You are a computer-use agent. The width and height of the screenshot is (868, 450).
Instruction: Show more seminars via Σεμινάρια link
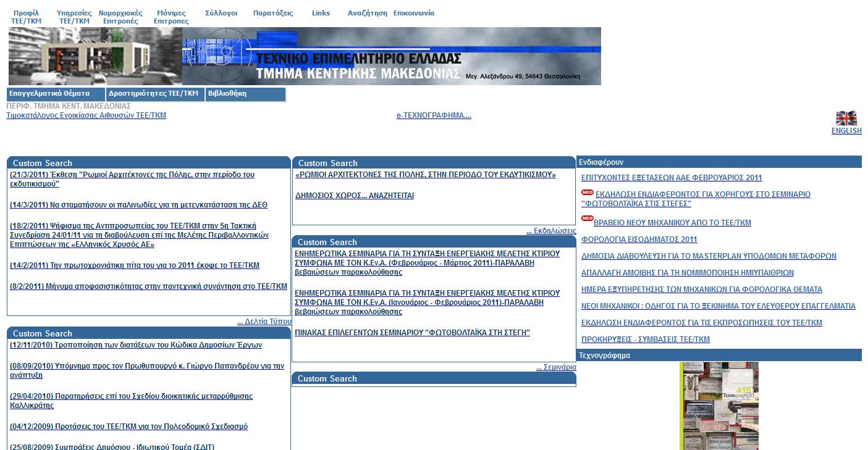555,367
